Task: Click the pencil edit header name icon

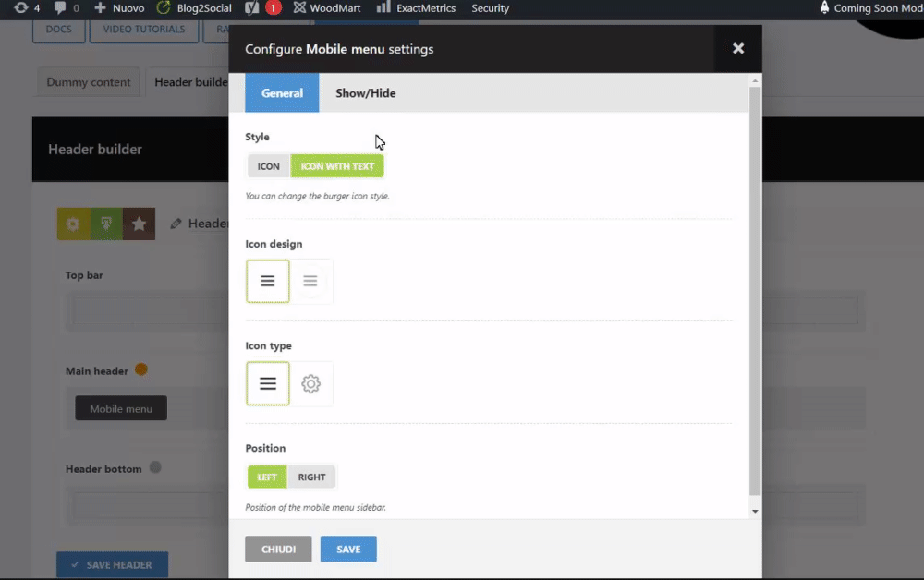Action: click(x=176, y=224)
